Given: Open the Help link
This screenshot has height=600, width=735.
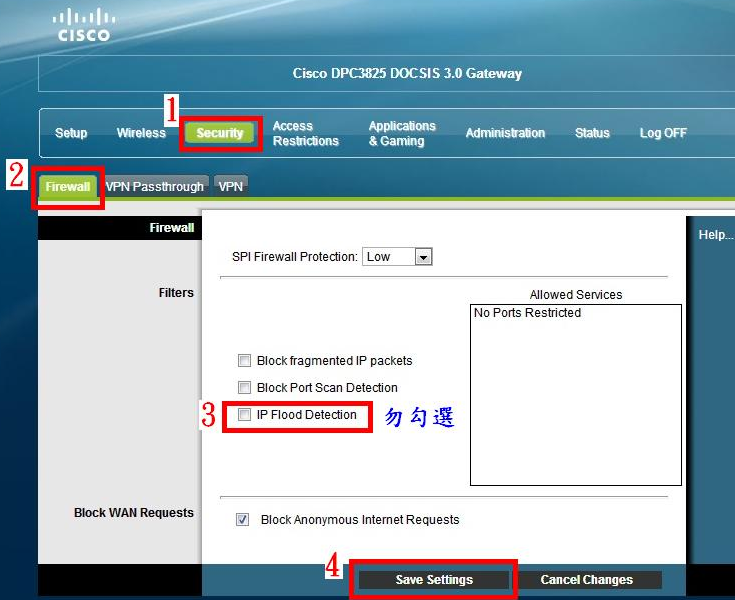Looking at the screenshot, I should tap(716, 234).
